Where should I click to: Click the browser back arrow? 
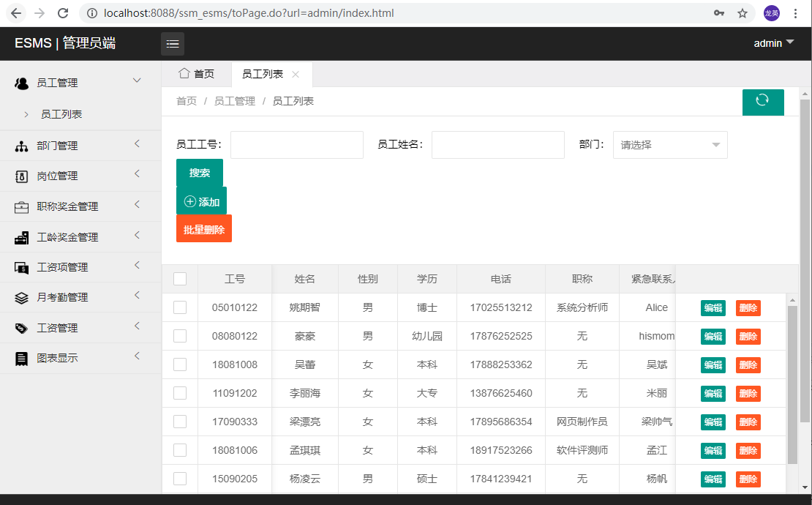pos(16,13)
